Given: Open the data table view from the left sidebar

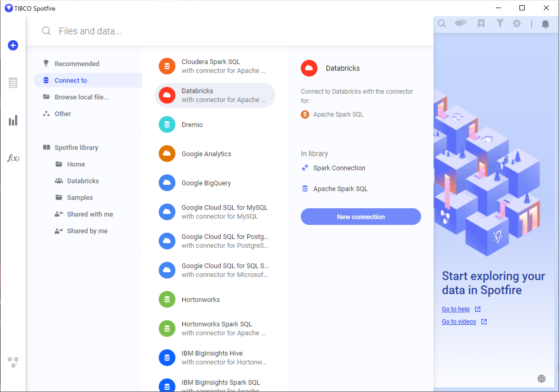Looking at the screenshot, I should 13,83.
